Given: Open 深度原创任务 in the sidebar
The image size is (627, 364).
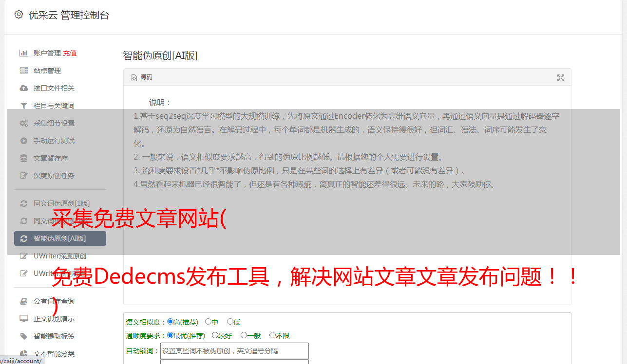Looking at the screenshot, I should 54,176.
